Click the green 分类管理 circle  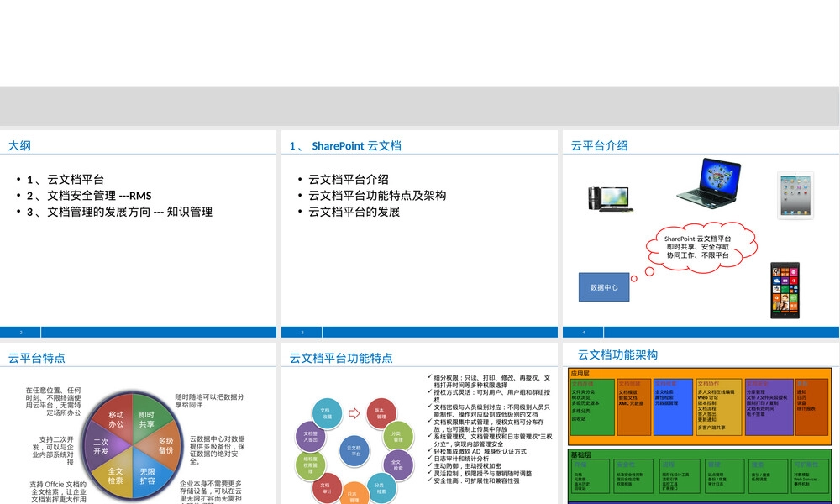tap(397, 437)
